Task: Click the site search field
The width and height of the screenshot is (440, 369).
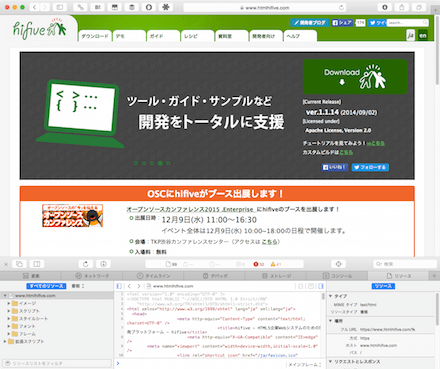Action: point(408,23)
